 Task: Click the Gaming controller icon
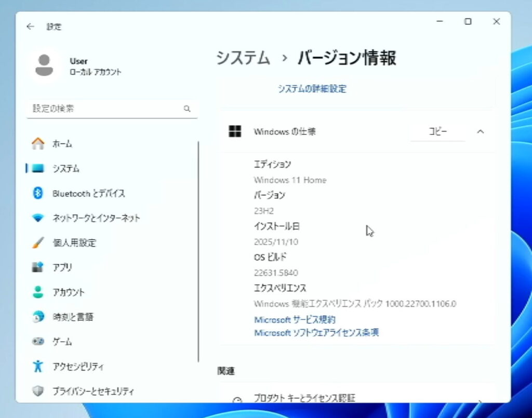pos(38,342)
